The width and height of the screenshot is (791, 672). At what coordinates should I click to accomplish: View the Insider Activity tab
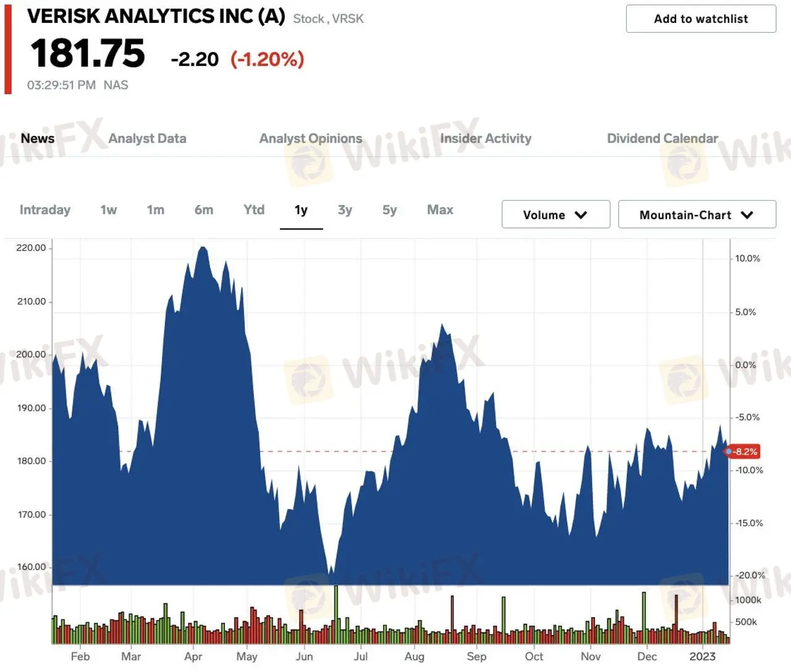486,138
